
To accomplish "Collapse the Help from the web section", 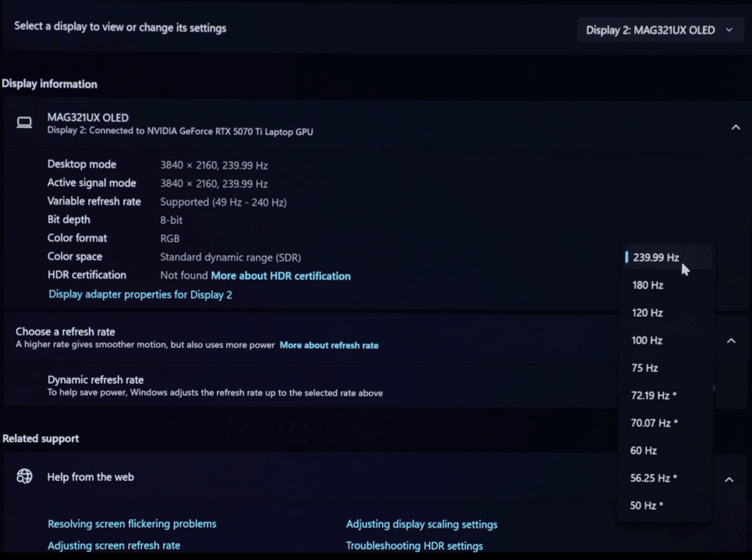I will [x=728, y=479].
